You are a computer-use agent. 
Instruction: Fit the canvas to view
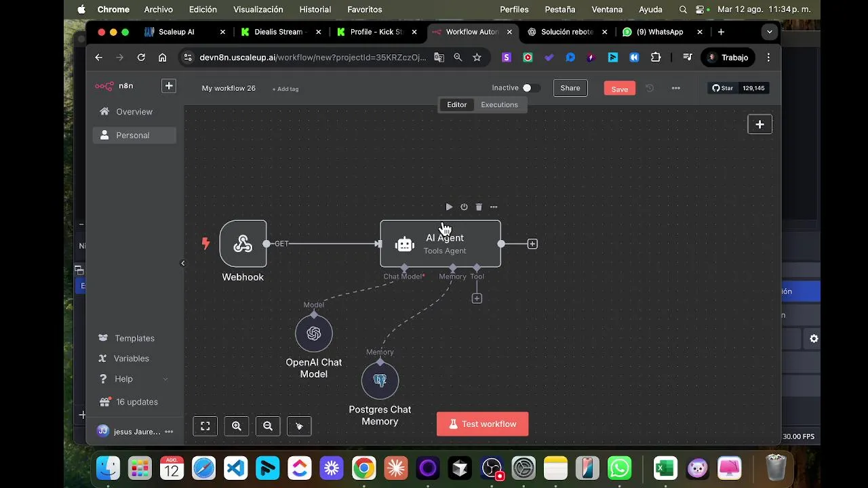point(205,426)
